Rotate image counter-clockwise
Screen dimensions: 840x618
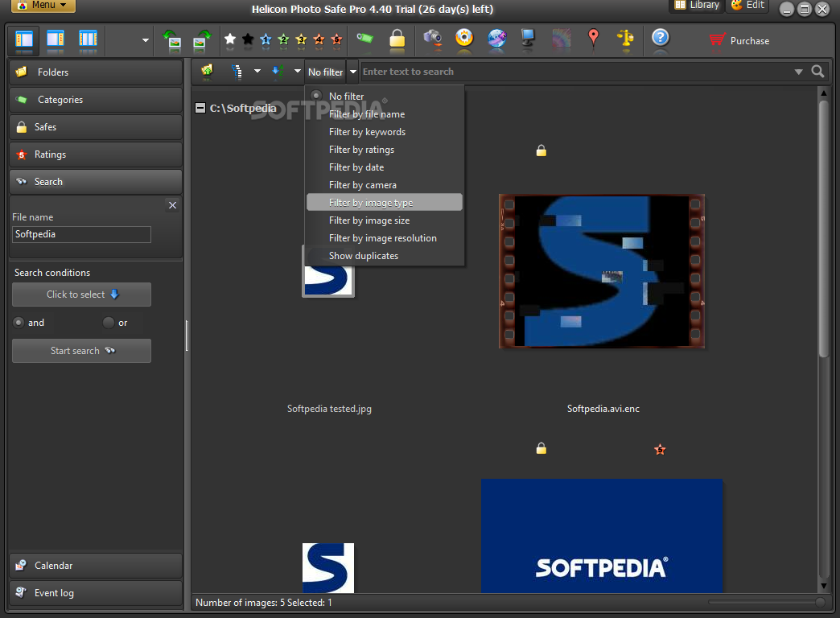(x=172, y=41)
